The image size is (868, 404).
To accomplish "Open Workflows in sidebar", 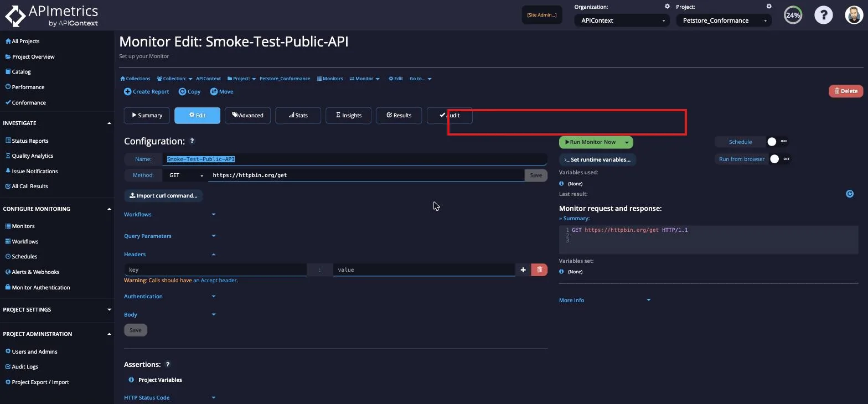I will [22, 241].
